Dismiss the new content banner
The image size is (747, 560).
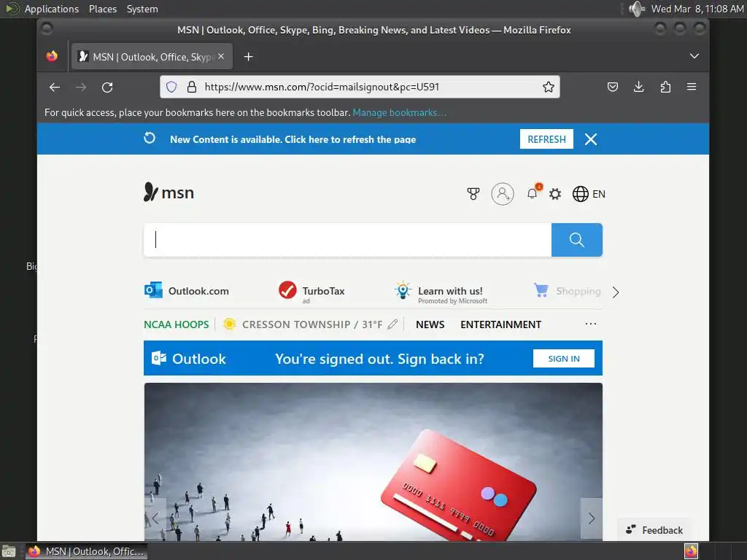pyautogui.click(x=591, y=139)
